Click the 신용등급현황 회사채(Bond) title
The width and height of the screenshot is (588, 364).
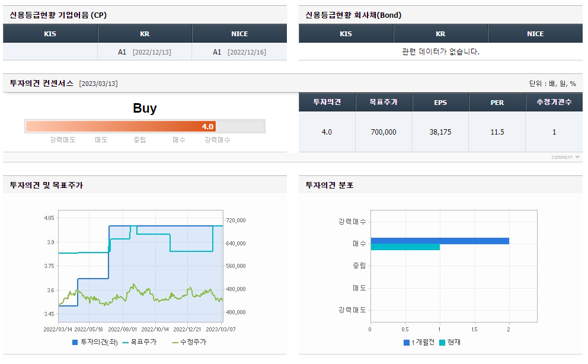point(354,15)
